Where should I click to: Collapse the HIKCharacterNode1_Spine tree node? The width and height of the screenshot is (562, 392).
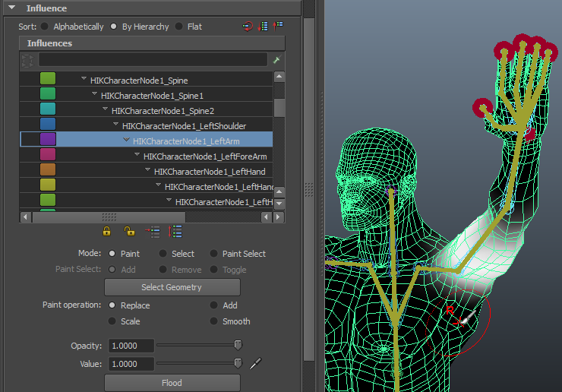click(84, 80)
